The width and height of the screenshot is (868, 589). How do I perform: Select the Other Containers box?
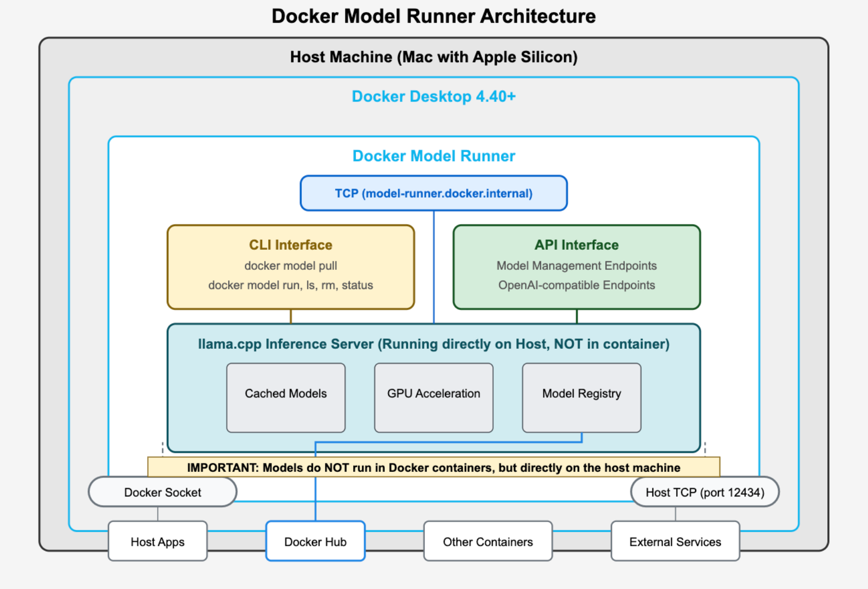tap(488, 541)
